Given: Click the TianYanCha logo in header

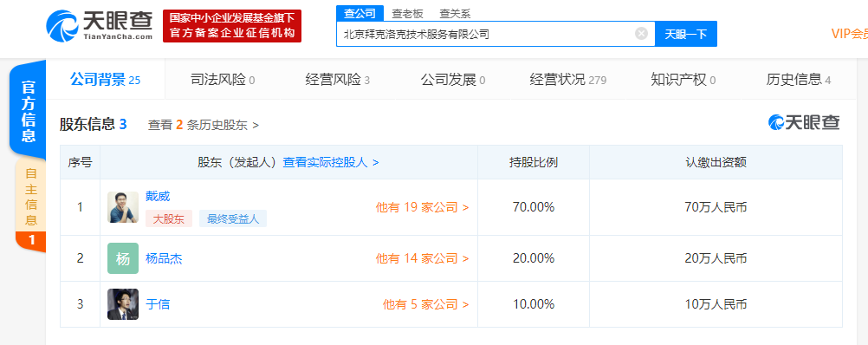Looking at the screenshot, I should click(x=100, y=25).
